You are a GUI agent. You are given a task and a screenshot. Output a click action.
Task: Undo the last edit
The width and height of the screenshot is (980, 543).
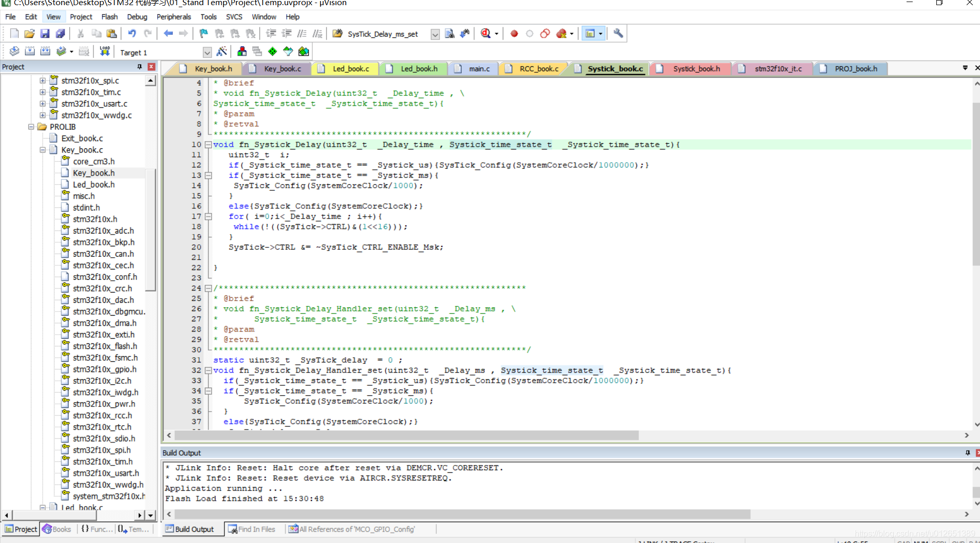pyautogui.click(x=132, y=34)
